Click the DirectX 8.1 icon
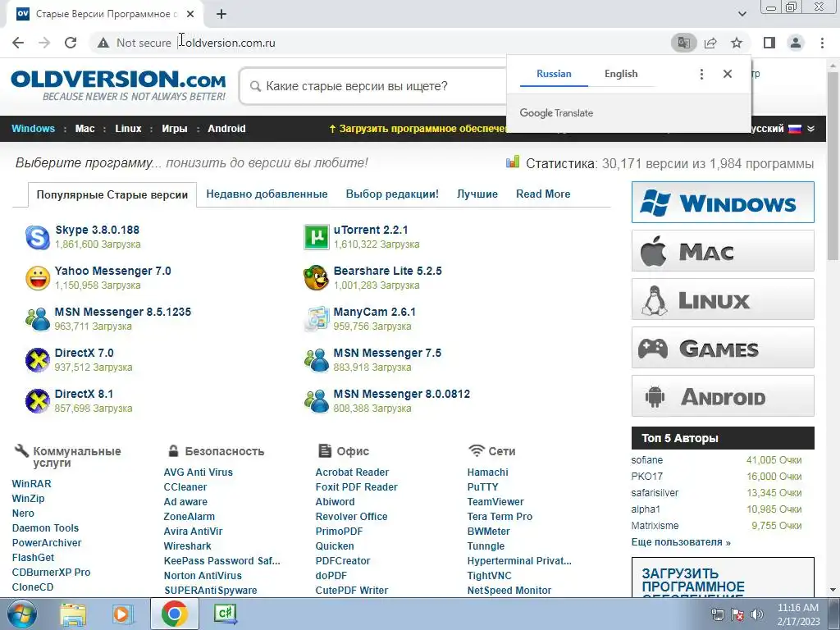Image resolution: width=840 pixels, height=630 pixels. click(38, 401)
